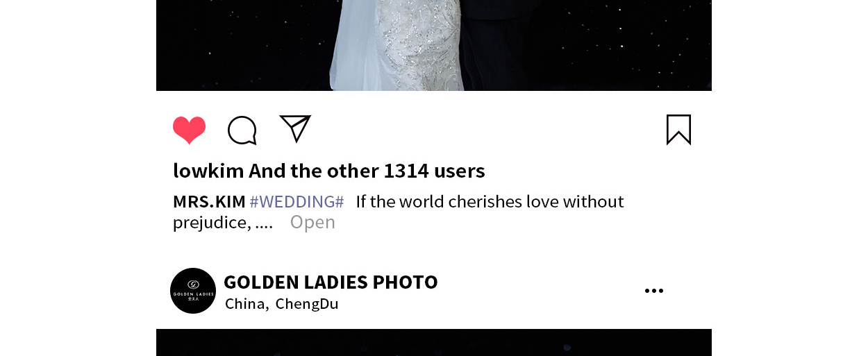Viewport: 868px width, 356px height.
Task: Open the three-dots options menu
Action: pyautogui.click(x=654, y=291)
